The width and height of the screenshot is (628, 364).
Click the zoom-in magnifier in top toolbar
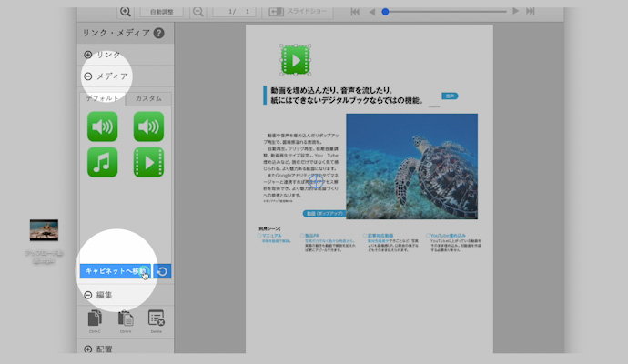pos(126,12)
